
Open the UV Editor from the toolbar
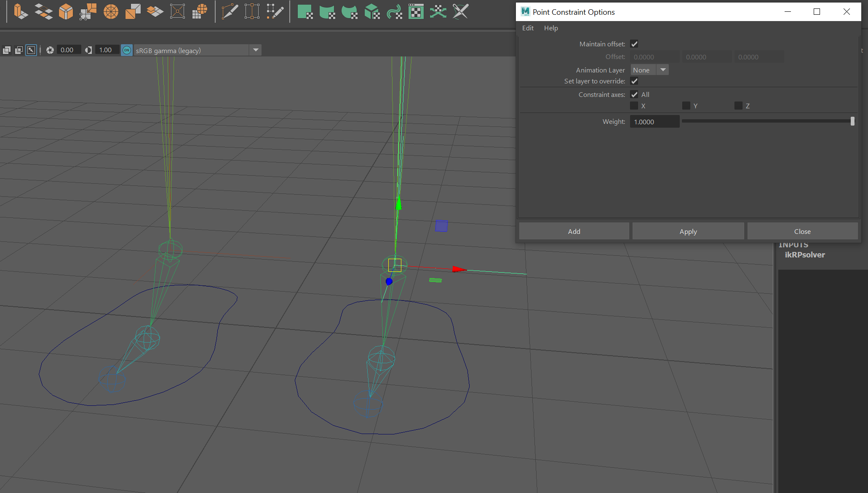(x=416, y=11)
